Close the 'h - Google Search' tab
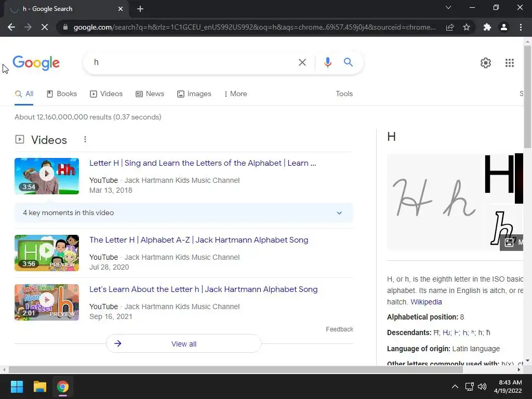This screenshot has width=532, height=399. click(121, 9)
